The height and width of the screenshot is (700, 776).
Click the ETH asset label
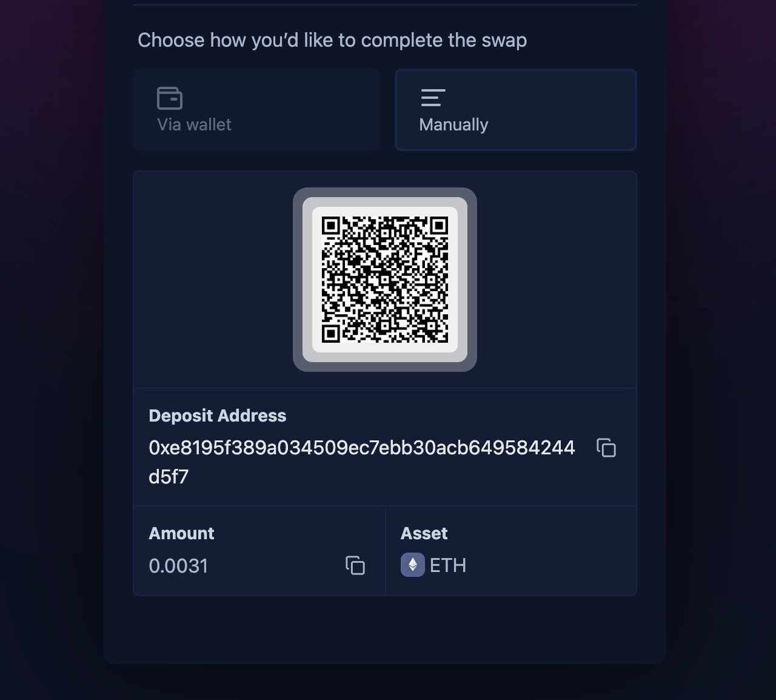[448, 565]
